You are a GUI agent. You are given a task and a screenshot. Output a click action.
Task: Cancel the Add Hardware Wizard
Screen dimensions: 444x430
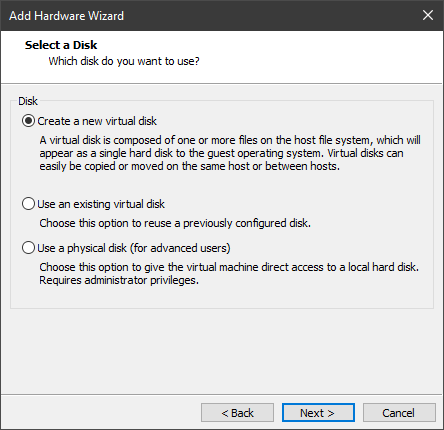[399, 413]
